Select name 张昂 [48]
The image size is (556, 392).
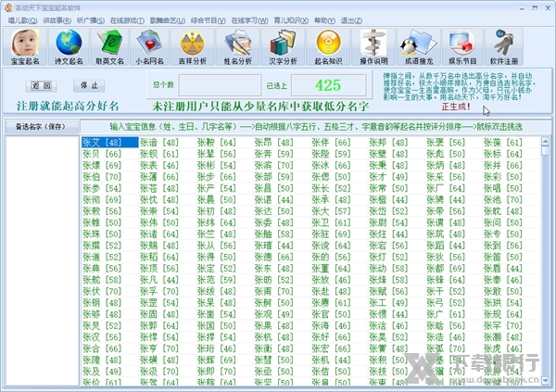(x=273, y=143)
